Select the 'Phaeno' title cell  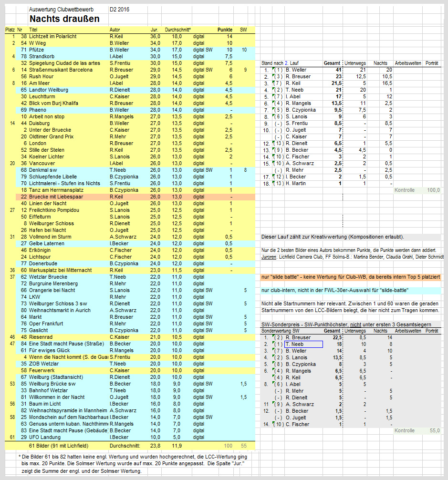click(38, 110)
